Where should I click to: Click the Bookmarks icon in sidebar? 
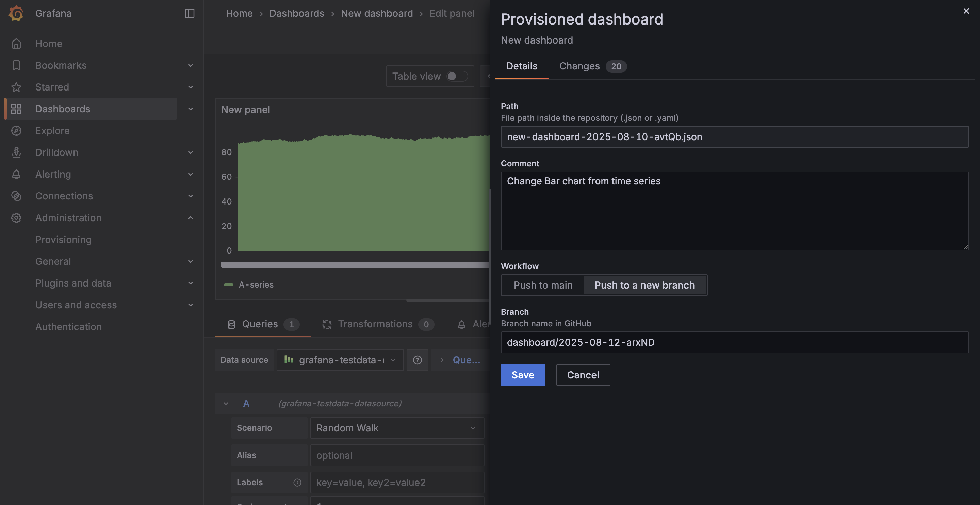coord(16,65)
